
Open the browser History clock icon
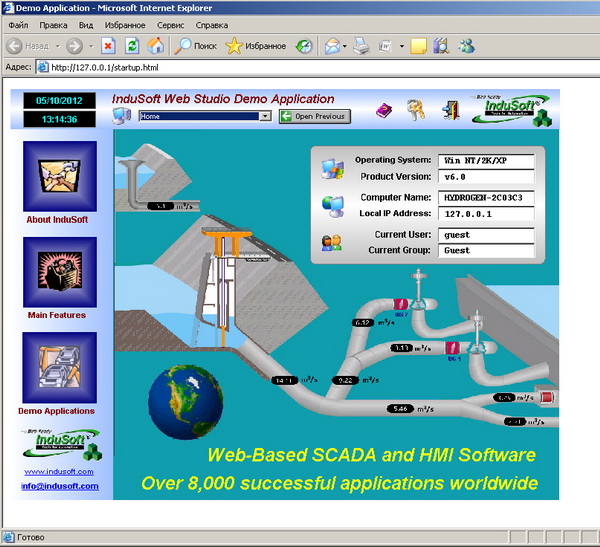click(x=304, y=46)
